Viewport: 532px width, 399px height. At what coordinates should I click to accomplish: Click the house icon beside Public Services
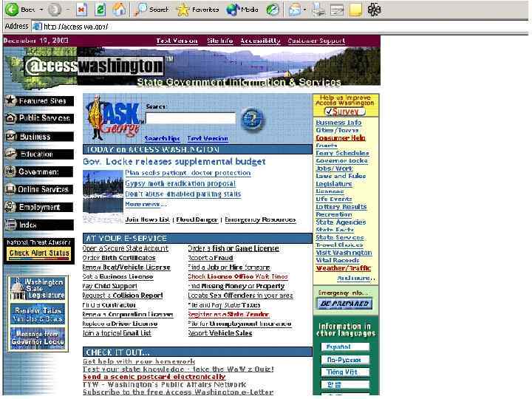click(10, 118)
